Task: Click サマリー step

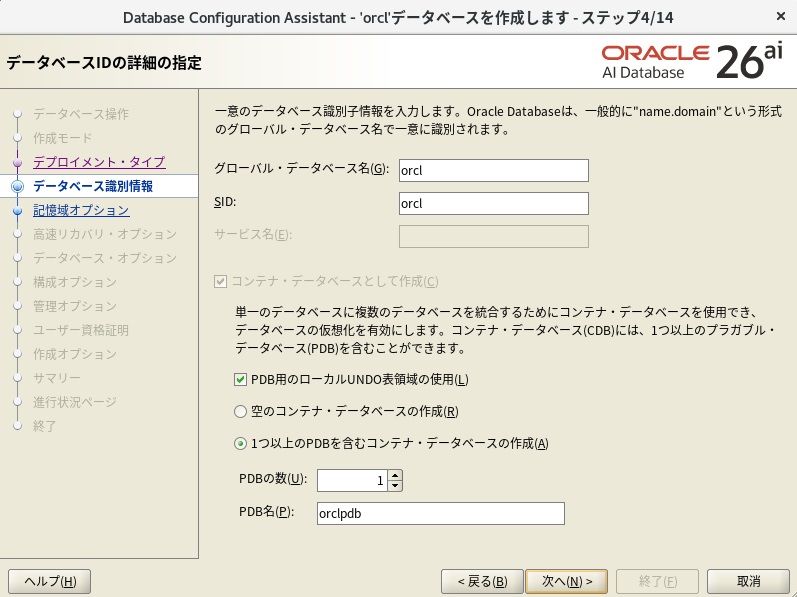Action: pos(57,378)
